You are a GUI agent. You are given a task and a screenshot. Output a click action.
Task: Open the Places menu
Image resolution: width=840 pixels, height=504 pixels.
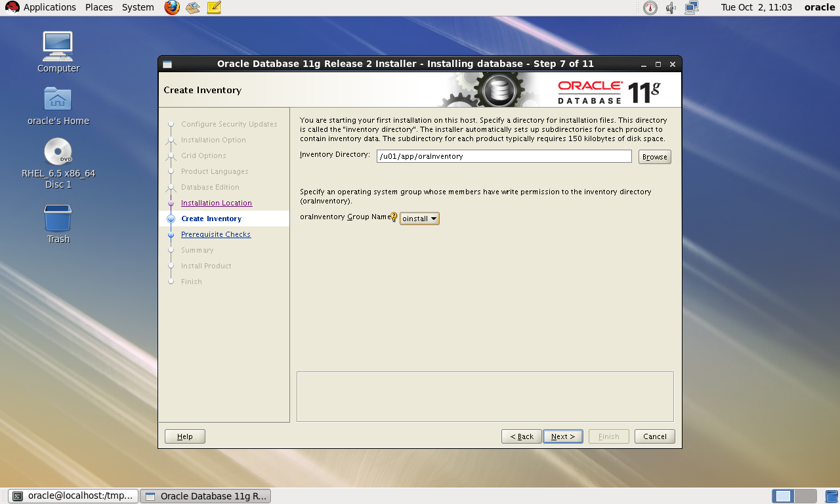click(x=99, y=7)
